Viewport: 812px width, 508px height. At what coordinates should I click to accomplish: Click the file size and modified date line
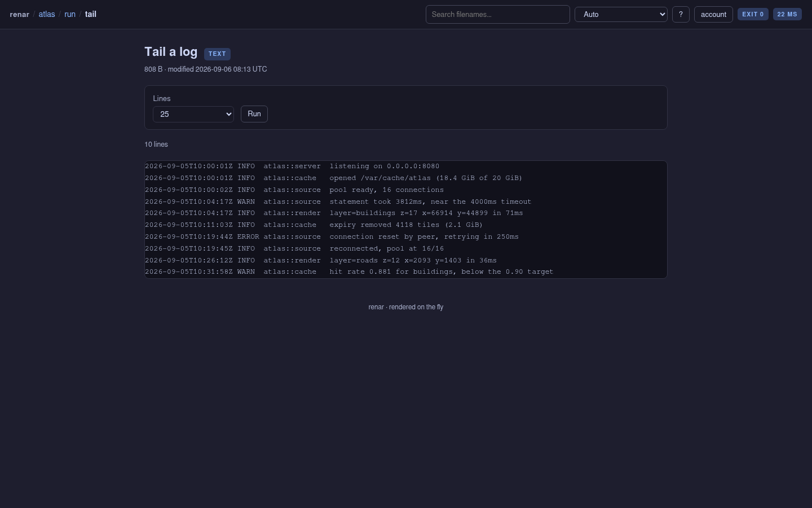206,69
